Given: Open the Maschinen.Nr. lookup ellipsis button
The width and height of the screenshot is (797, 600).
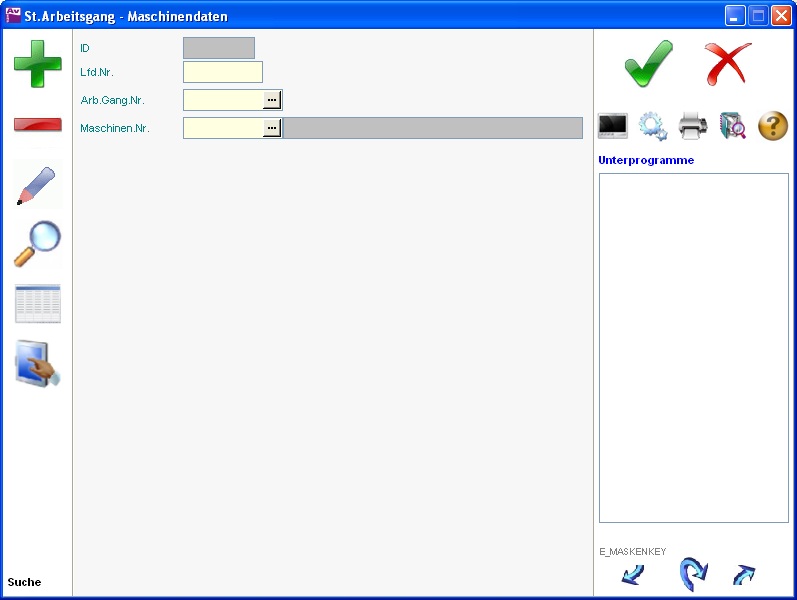Looking at the screenshot, I should (272, 128).
